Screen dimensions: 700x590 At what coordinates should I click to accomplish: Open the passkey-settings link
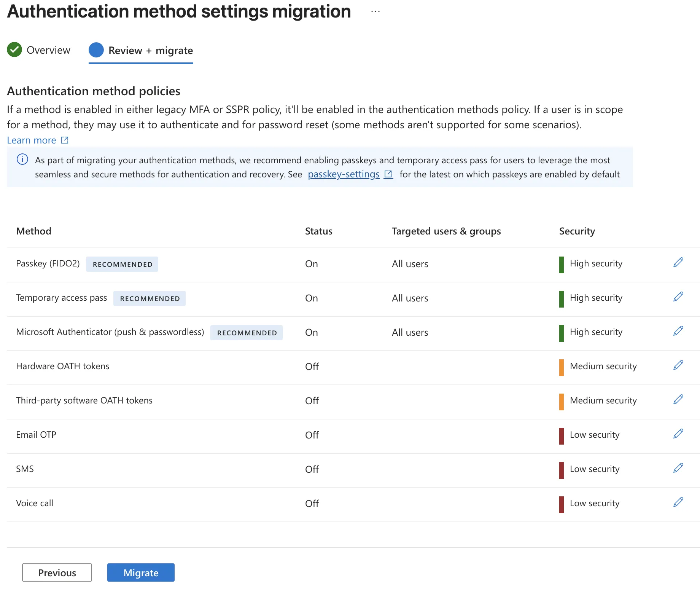pyautogui.click(x=343, y=174)
